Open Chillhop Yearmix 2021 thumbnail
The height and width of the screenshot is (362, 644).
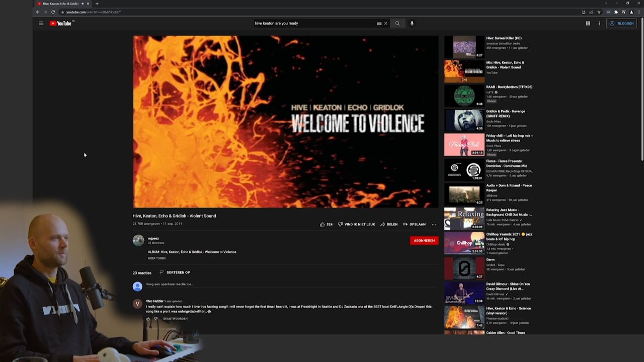[x=464, y=243]
